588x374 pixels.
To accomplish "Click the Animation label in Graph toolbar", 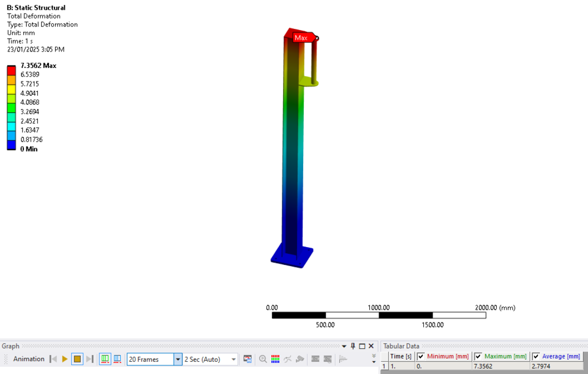I will pos(28,359).
